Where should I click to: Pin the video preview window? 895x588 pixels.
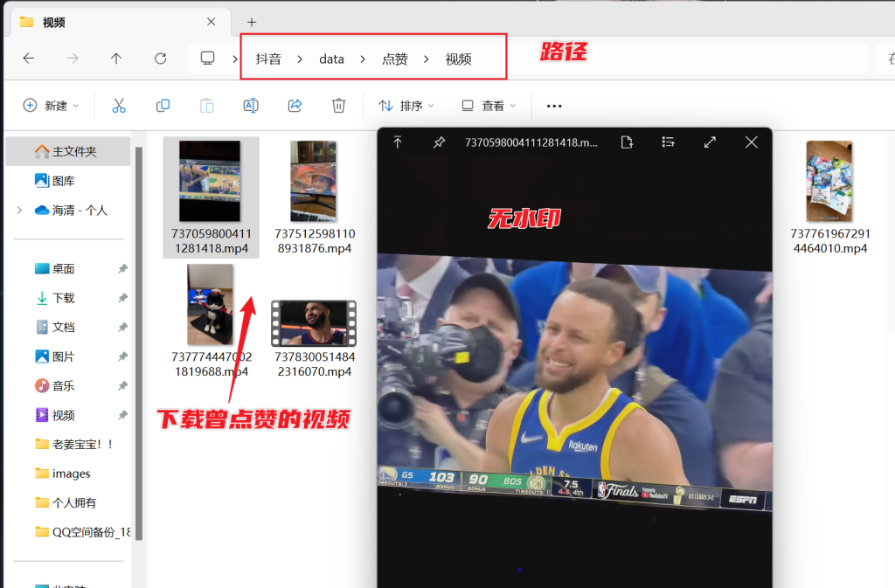pos(439,142)
